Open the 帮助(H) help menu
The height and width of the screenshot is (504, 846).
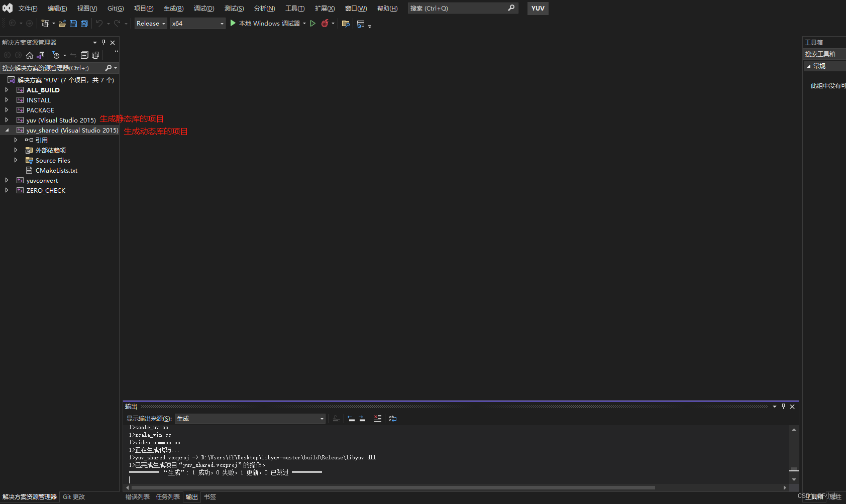(387, 9)
